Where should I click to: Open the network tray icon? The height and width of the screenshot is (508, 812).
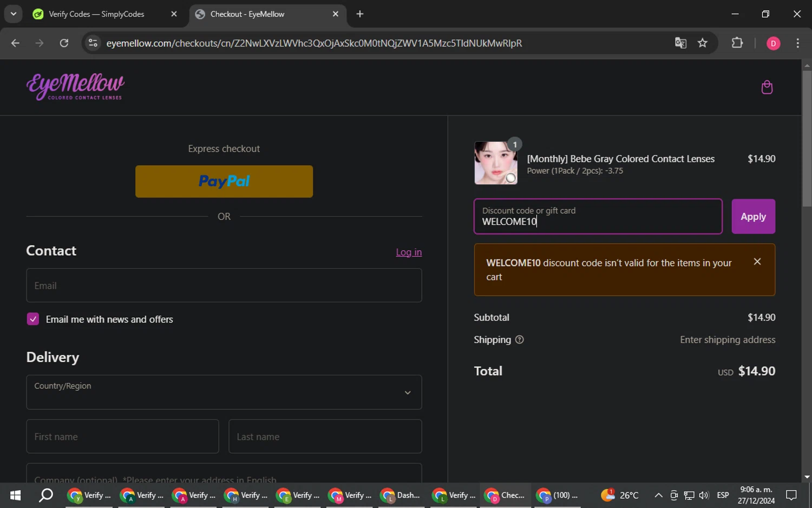[689, 495]
